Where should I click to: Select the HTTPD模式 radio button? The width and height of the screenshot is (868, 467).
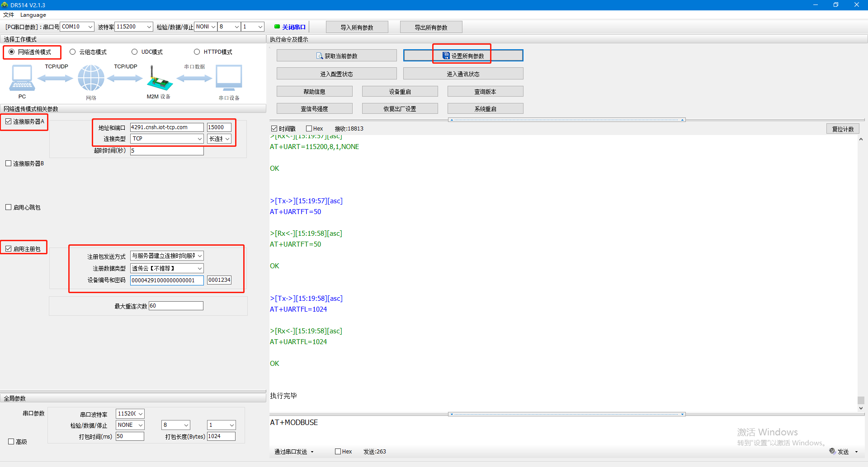[x=197, y=52]
